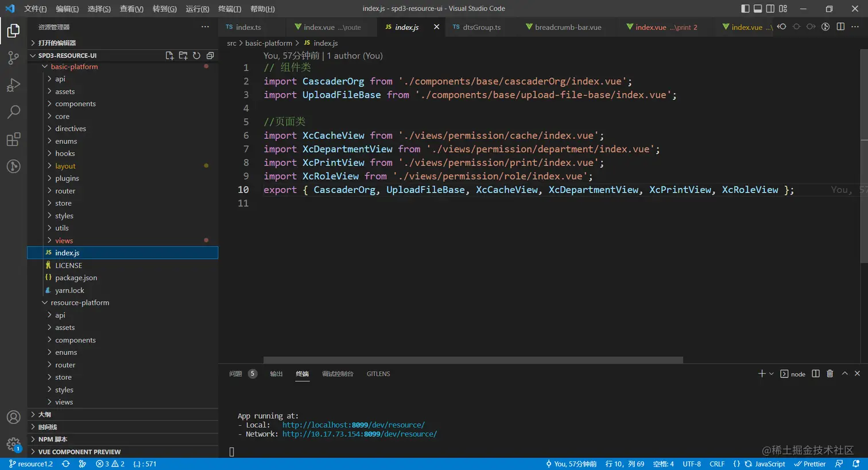Refresh the explorer file tree
Viewport: 868px width, 470px height.
point(196,56)
